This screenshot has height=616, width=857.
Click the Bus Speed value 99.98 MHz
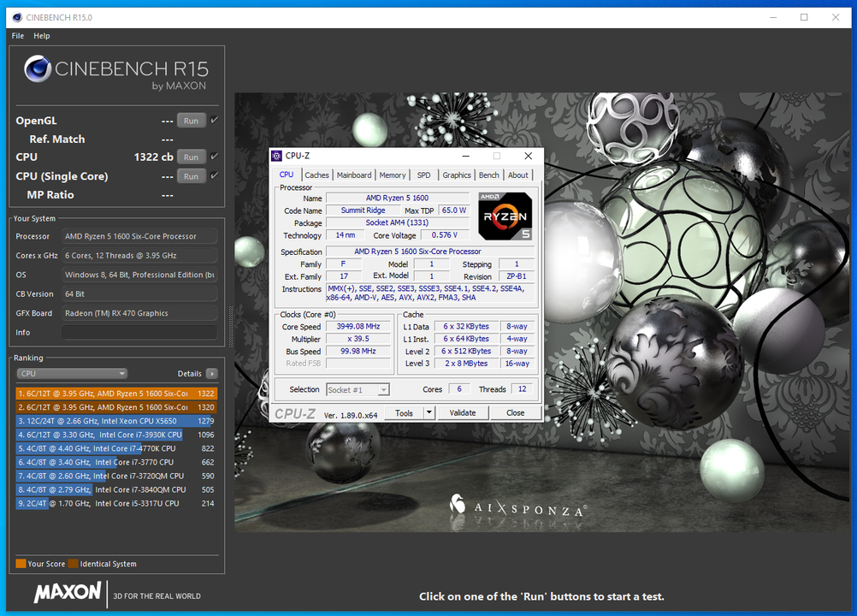[x=358, y=351]
